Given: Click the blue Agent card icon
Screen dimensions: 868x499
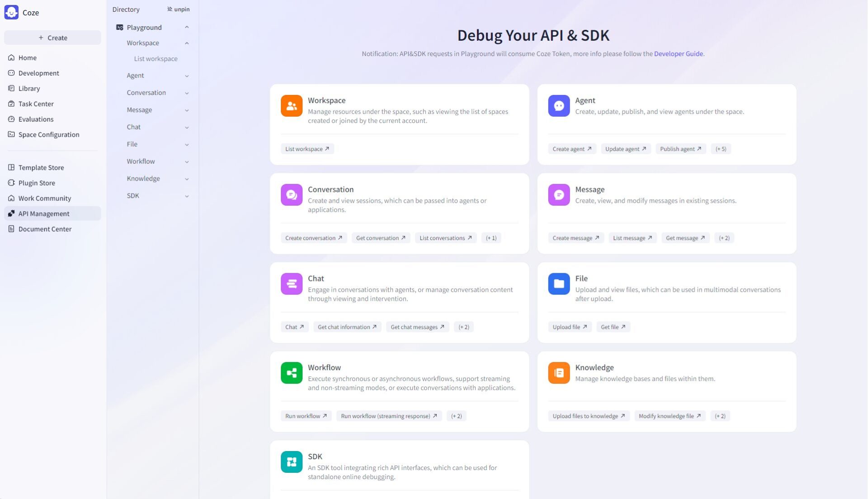Looking at the screenshot, I should [x=559, y=105].
